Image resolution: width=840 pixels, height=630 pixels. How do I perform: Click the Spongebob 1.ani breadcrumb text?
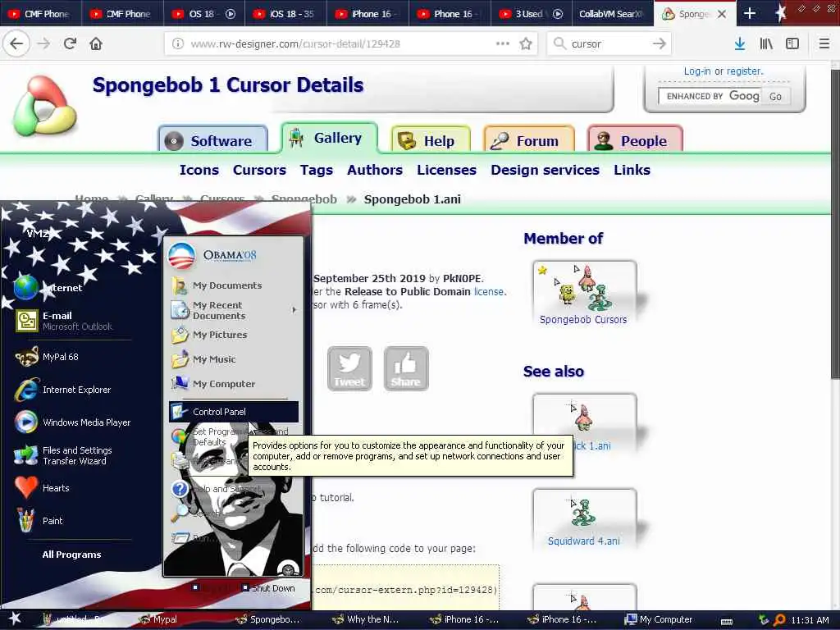click(412, 199)
